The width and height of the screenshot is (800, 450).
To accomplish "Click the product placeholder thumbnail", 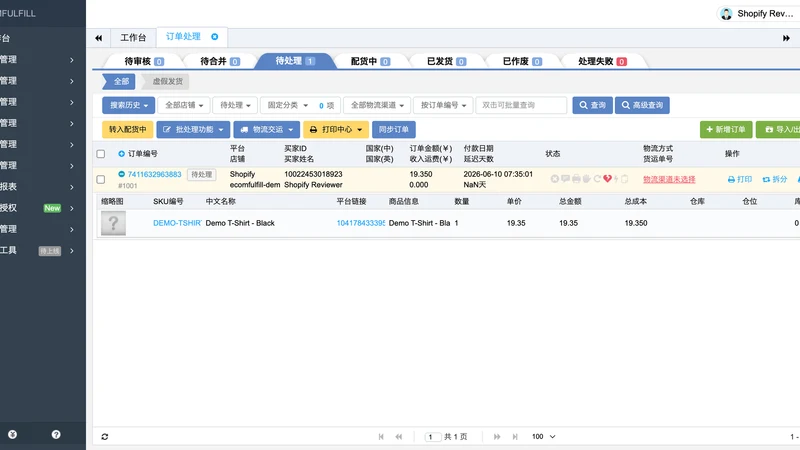I will (x=113, y=223).
